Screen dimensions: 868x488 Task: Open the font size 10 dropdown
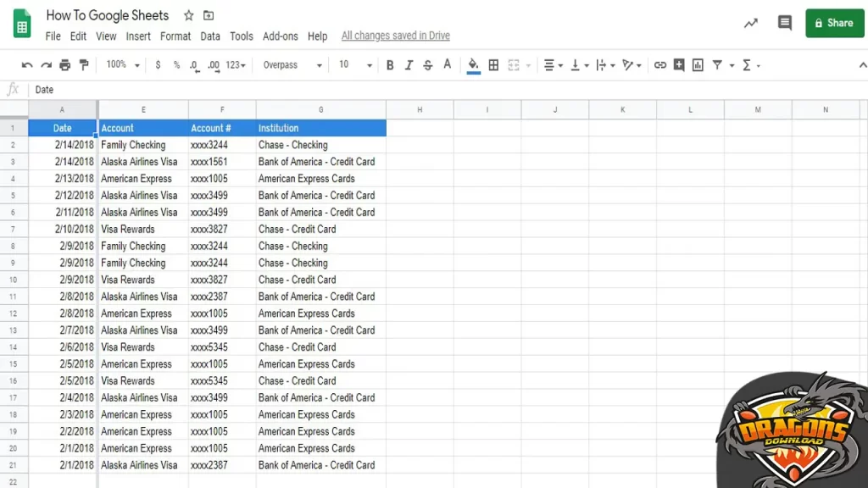click(x=355, y=65)
